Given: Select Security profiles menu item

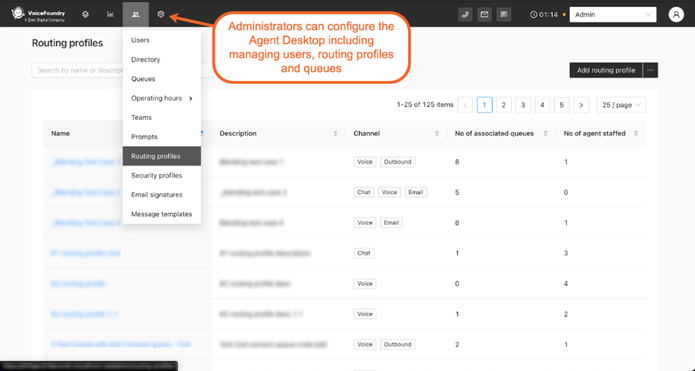Looking at the screenshot, I should click(x=162, y=176).
